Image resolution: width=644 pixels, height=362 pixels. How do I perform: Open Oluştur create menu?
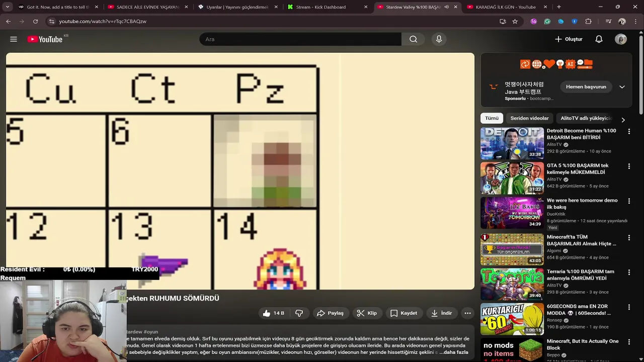(x=569, y=39)
